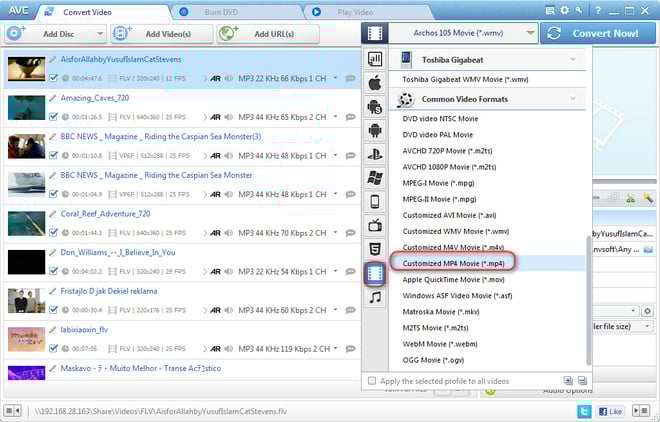Click AR icon on Don_Williams row
The image size is (660, 422).
(215, 272)
